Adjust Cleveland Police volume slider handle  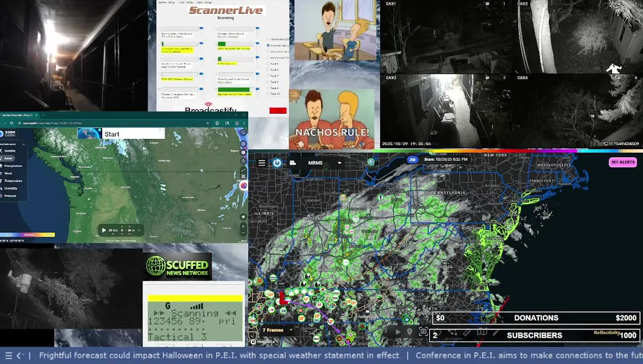pos(201,43)
